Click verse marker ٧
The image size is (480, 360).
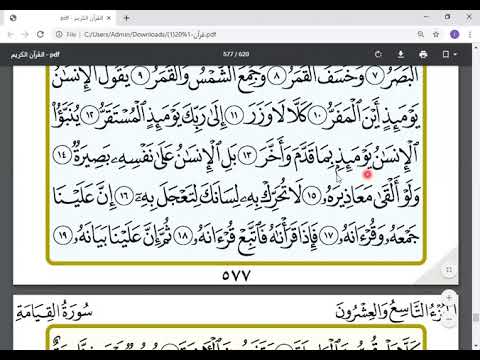[x=375, y=76]
